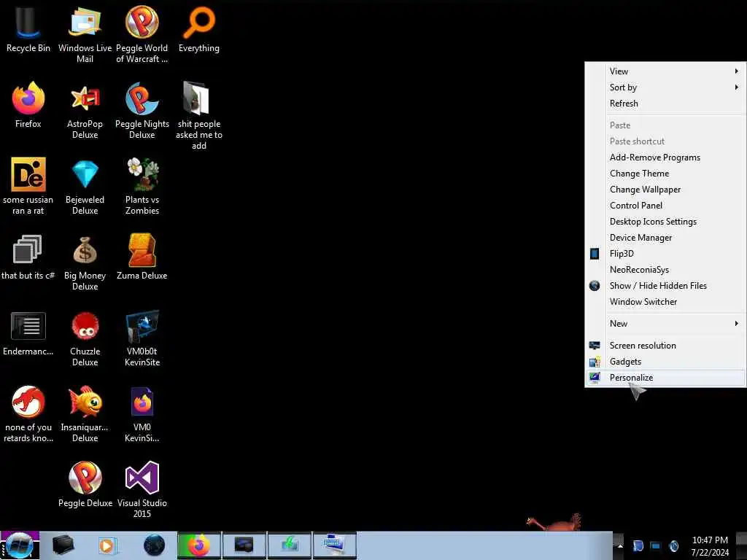Click the monitor window taskbar button
This screenshot has height=560, width=747.
point(244,545)
